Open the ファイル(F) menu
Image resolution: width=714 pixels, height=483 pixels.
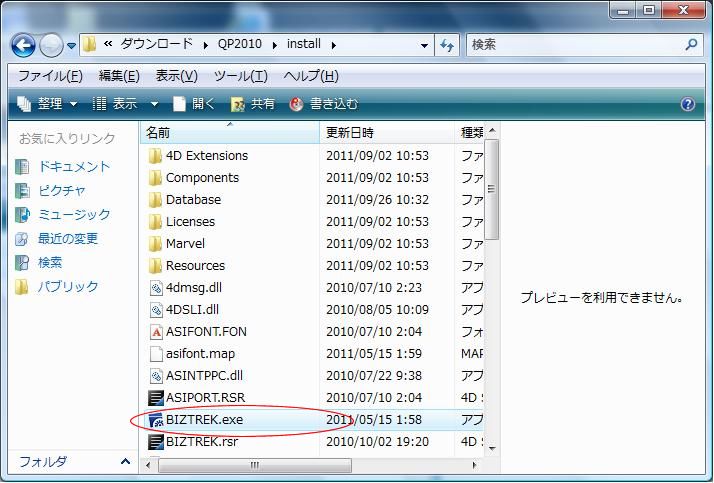click(x=50, y=76)
